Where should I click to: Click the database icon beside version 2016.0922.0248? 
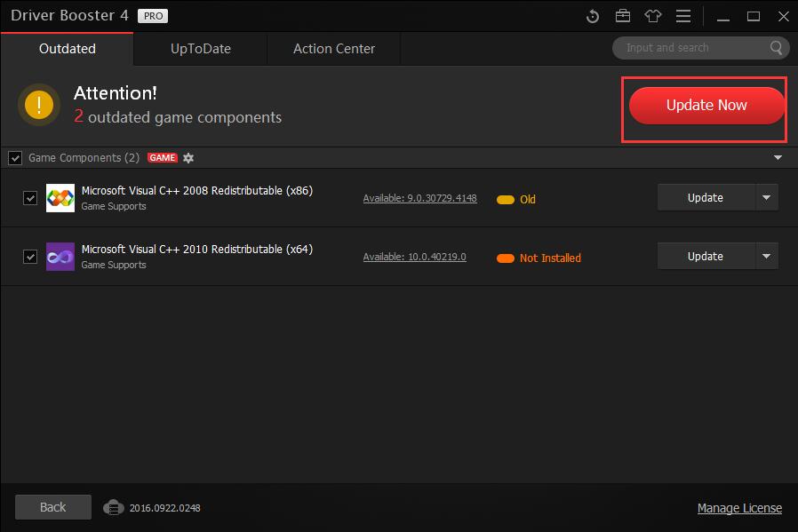click(x=114, y=508)
